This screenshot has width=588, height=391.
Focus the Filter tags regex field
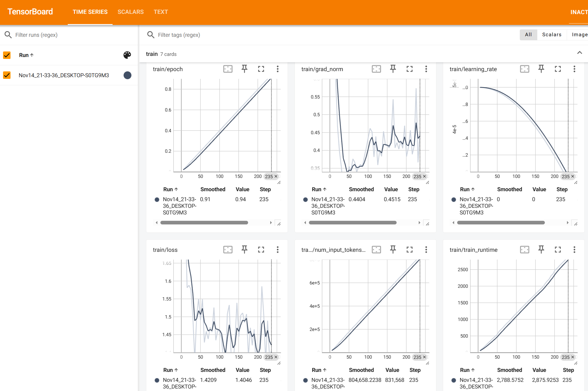coord(179,35)
